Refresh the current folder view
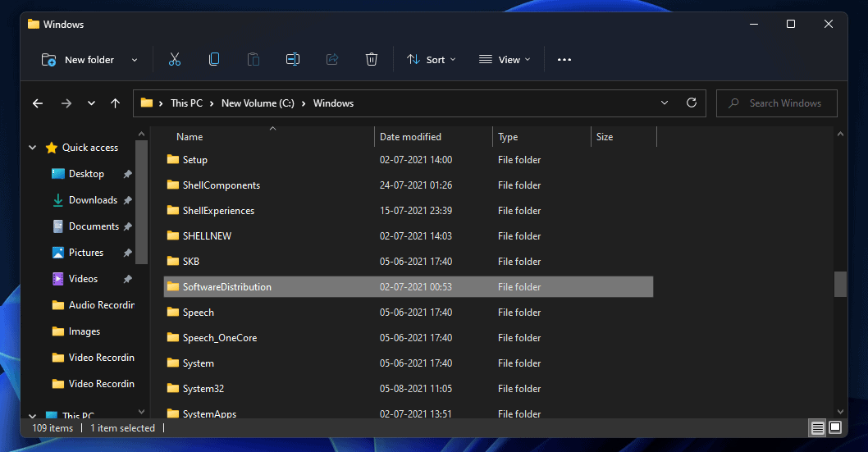The height and width of the screenshot is (452, 868). point(692,103)
